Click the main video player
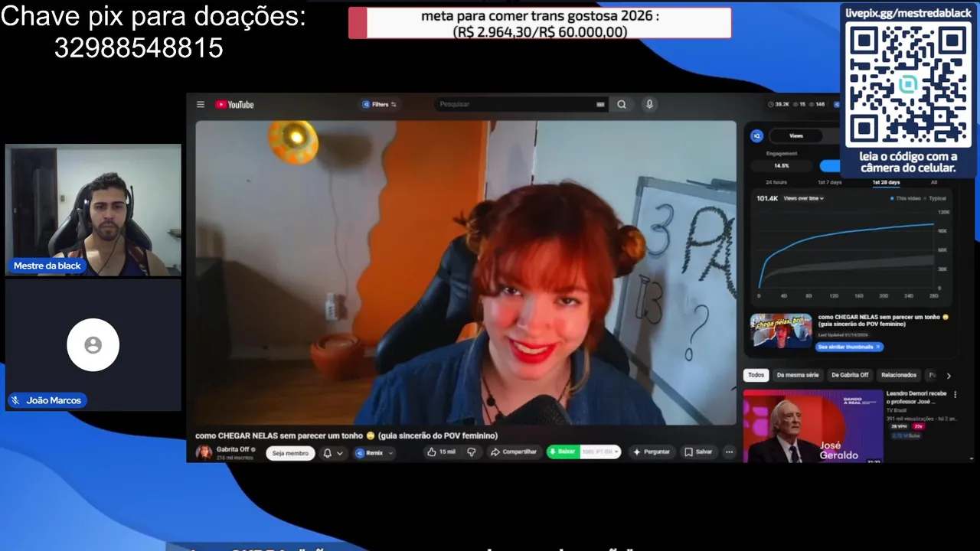 click(465, 272)
